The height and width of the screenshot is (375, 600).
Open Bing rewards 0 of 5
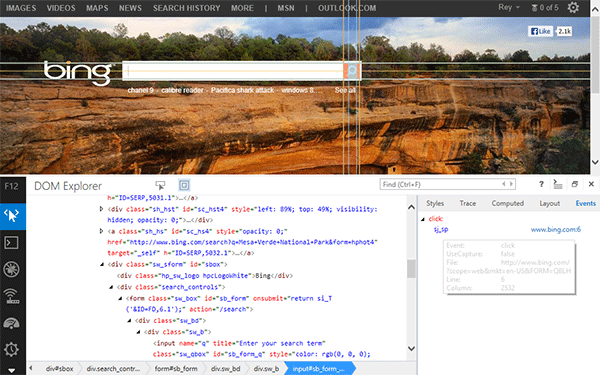click(545, 8)
